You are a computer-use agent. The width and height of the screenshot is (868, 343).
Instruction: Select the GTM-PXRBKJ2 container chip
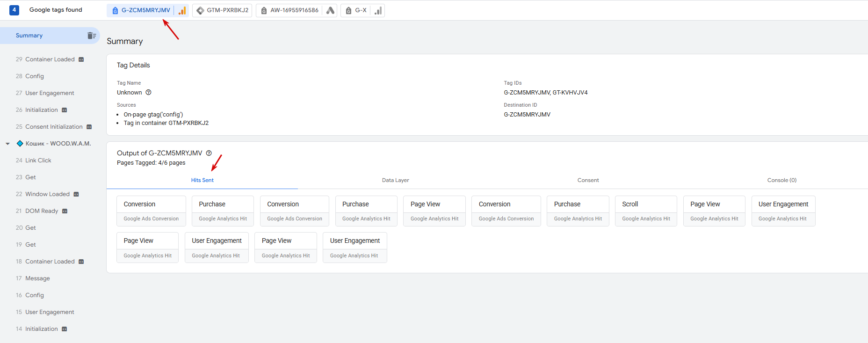pyautogui.click(x=222, y=10)
